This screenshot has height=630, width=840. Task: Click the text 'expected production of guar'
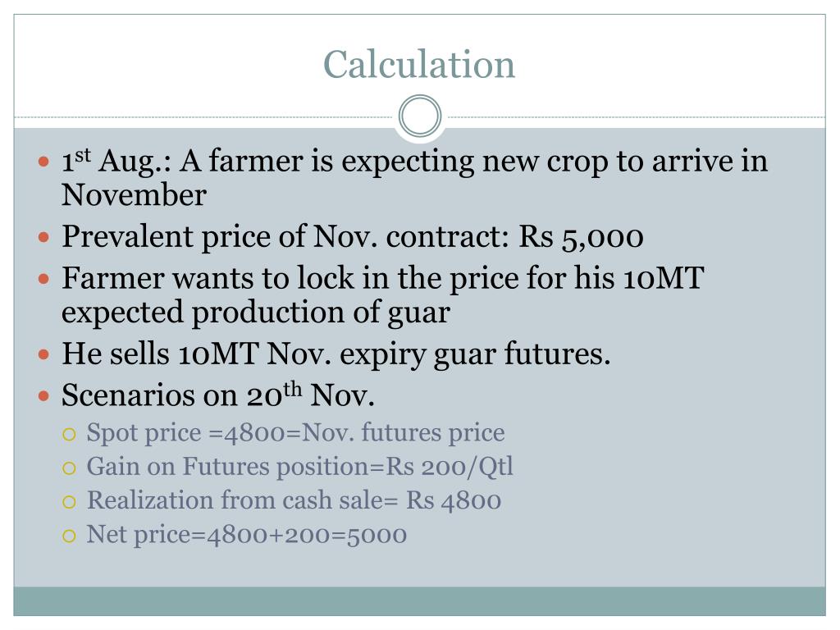[256, 313]
